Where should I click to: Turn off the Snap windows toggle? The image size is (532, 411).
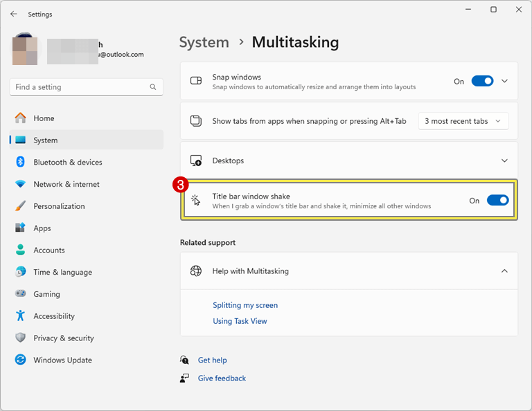pyautogui.click(x=482, y=81)
